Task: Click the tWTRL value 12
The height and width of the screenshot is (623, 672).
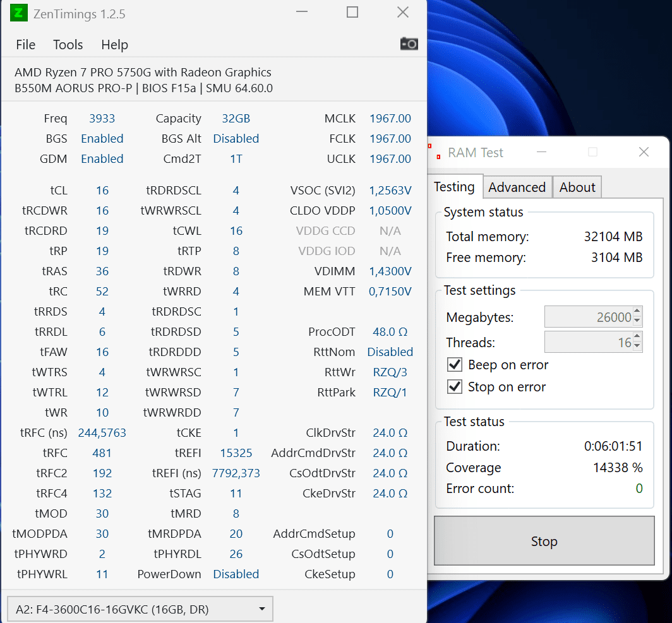Action: click(102, 392)
